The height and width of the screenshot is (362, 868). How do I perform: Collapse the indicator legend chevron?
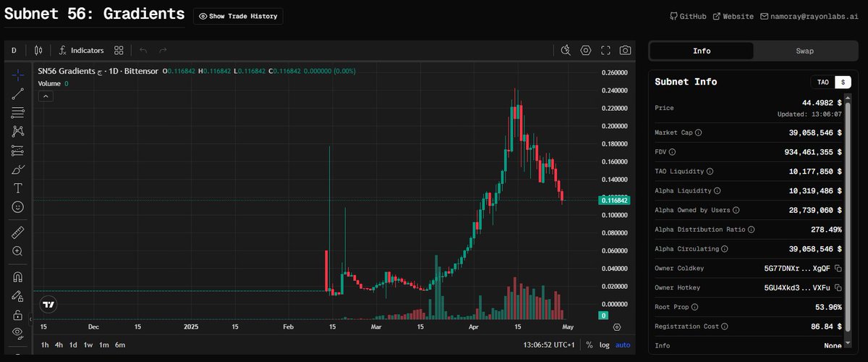click(46, 96)
